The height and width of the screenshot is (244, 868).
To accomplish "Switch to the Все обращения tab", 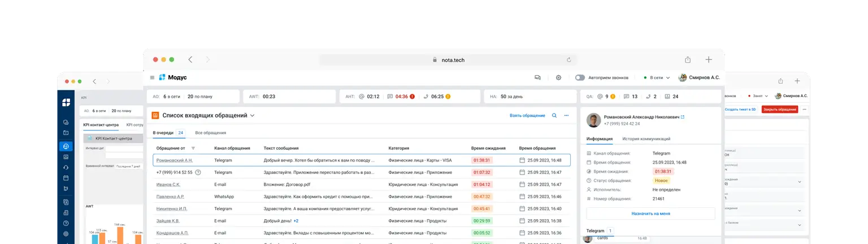I will pos(211,133).
